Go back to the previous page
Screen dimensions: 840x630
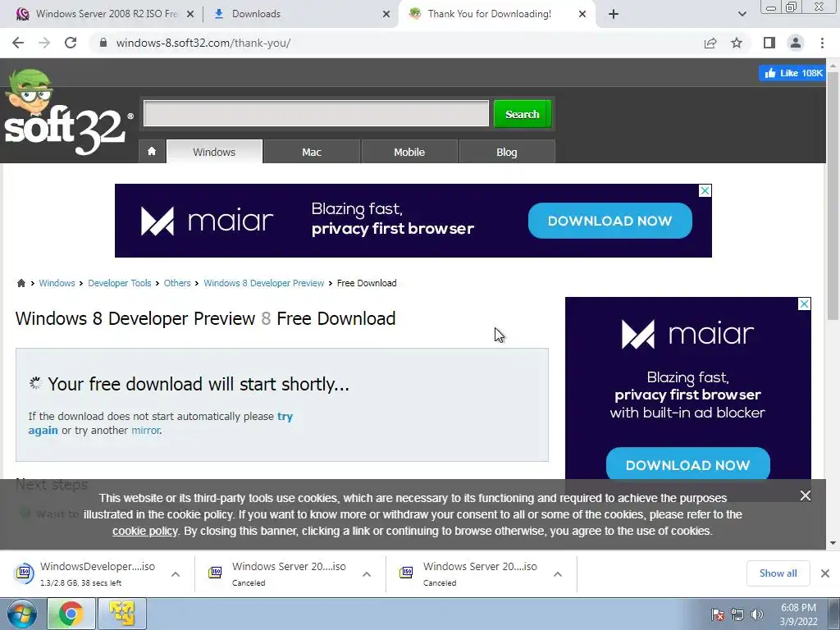18,43
